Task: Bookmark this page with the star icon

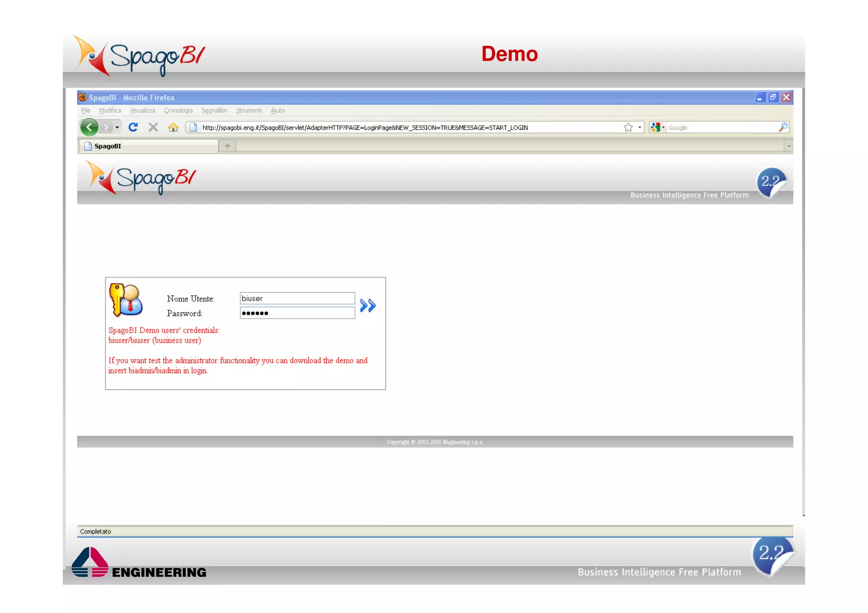Action: tap(628, 127)
